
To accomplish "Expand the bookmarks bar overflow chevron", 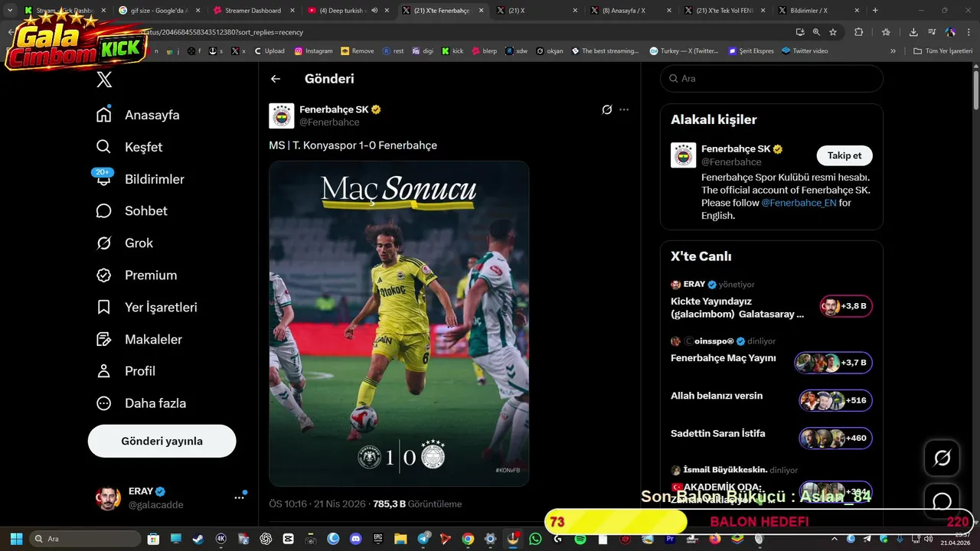I will tap(893, 51).
